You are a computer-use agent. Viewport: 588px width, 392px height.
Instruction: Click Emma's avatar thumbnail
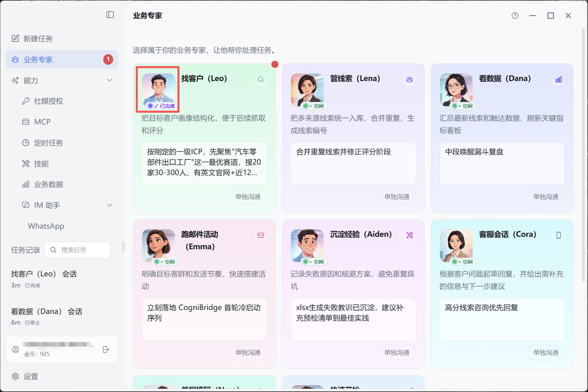click(x=159, y=245)
